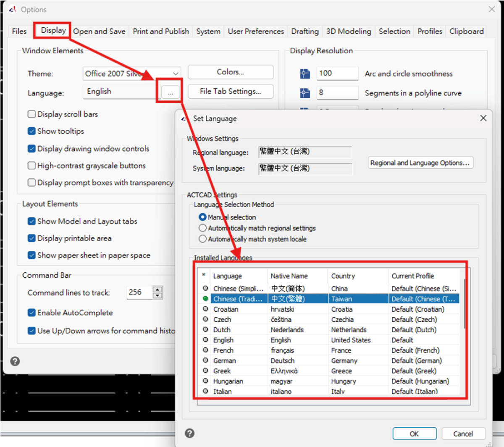Click the help icon in Set Language dialog
The image size is (504, 447).
tap(189, 434)
